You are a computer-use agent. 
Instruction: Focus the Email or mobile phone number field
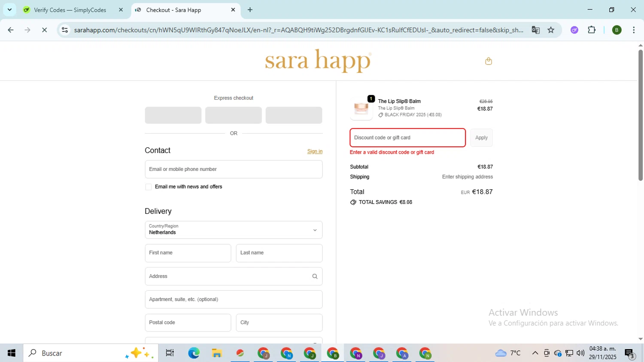coord(234,169)
